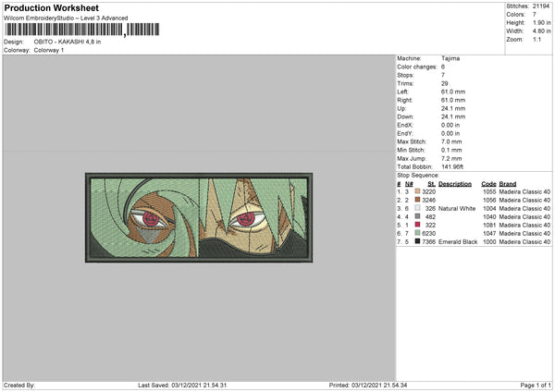Select the Up value 24.1 mm

453,108
